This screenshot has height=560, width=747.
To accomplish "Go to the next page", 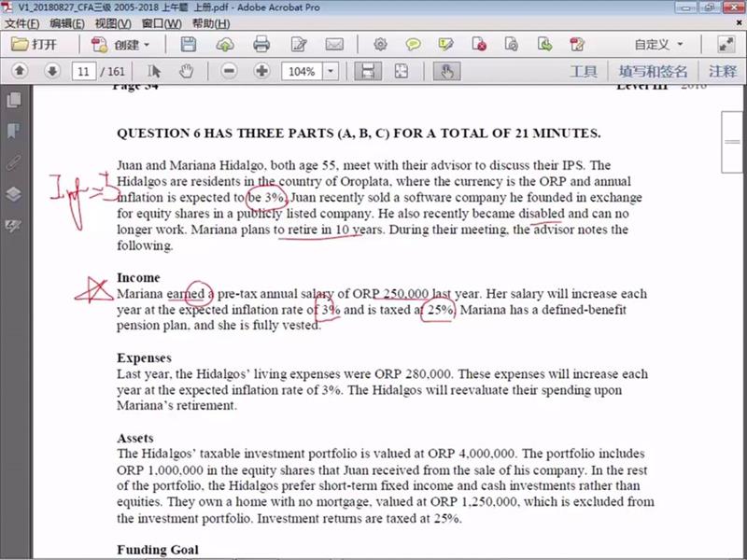I will pos(52,71).
